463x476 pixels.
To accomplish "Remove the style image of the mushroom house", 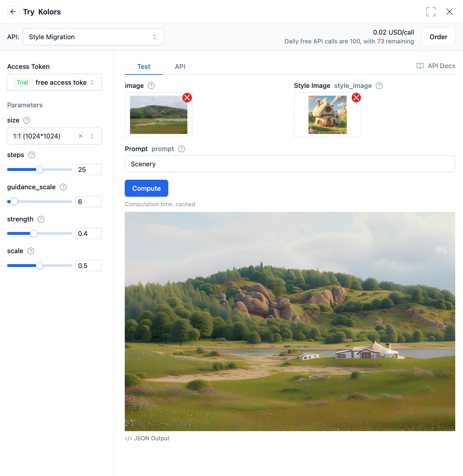I will (356, 98).
